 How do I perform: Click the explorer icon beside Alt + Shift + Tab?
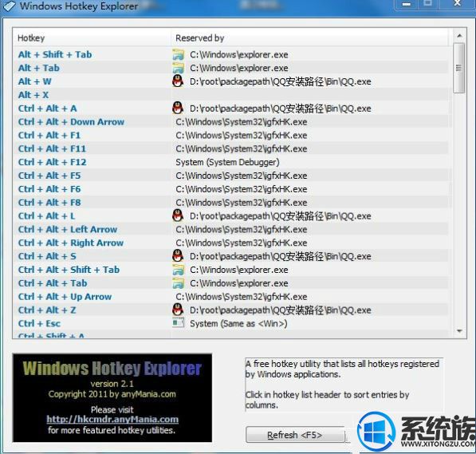[x=178, y=55]
